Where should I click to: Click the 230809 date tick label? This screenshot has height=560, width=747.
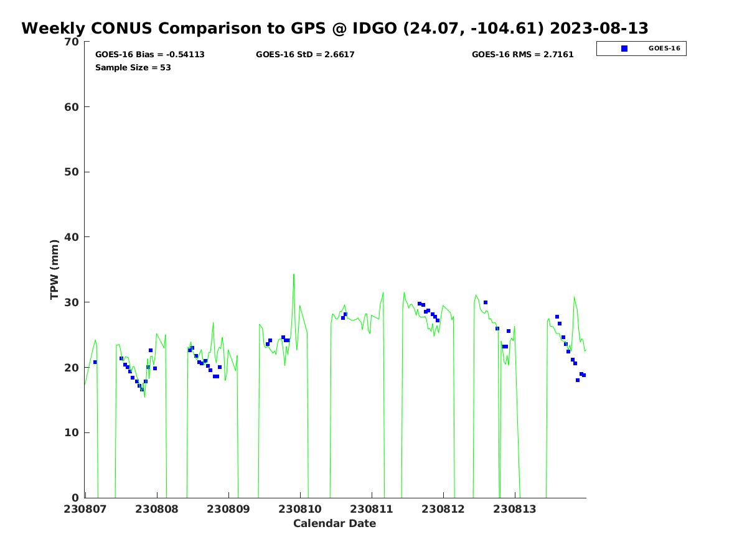[228, 509]
